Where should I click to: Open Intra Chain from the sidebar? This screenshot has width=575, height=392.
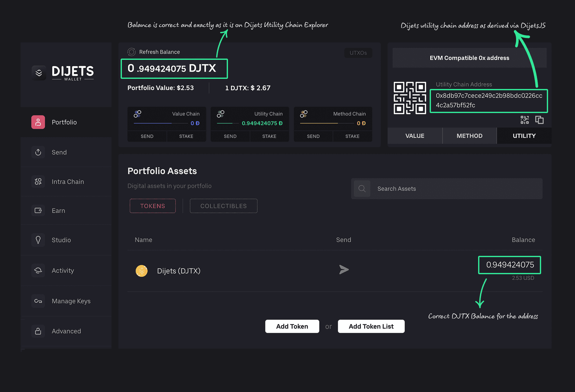tap(67, 182)
